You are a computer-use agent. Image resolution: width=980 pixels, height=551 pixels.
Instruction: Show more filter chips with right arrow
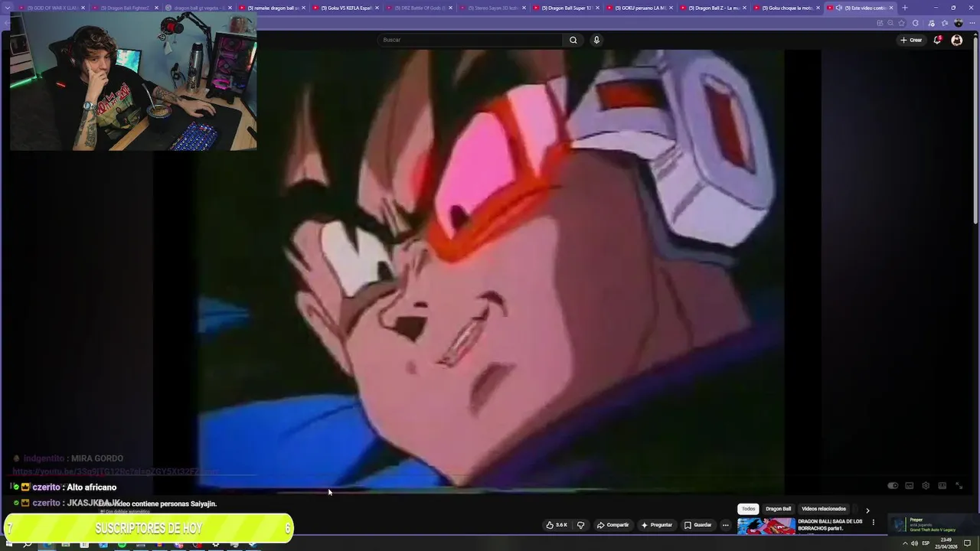coord(867,510)
